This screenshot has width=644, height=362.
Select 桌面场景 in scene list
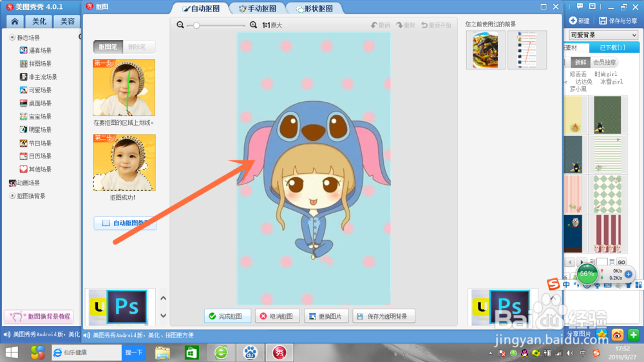click(35, 103)
